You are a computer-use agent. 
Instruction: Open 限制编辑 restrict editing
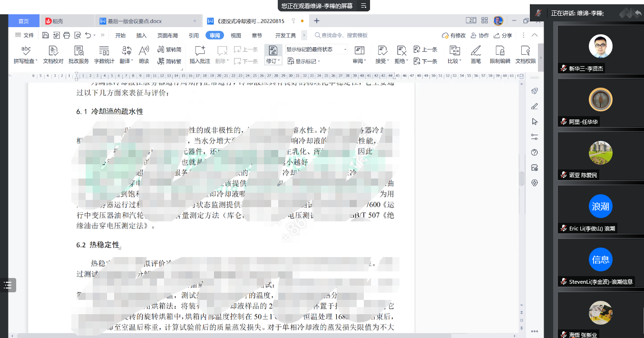[500, 55]
